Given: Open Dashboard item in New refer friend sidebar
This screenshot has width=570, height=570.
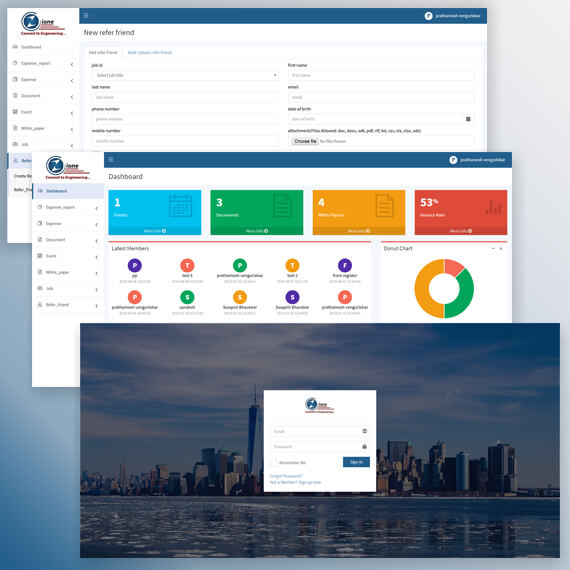Looking at the screenshot, I should [x=43, y=47].
